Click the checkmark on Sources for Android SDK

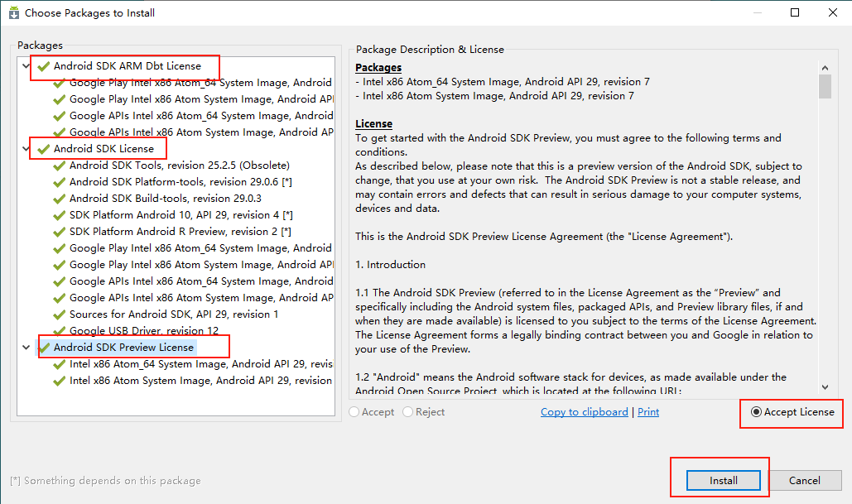60,314
